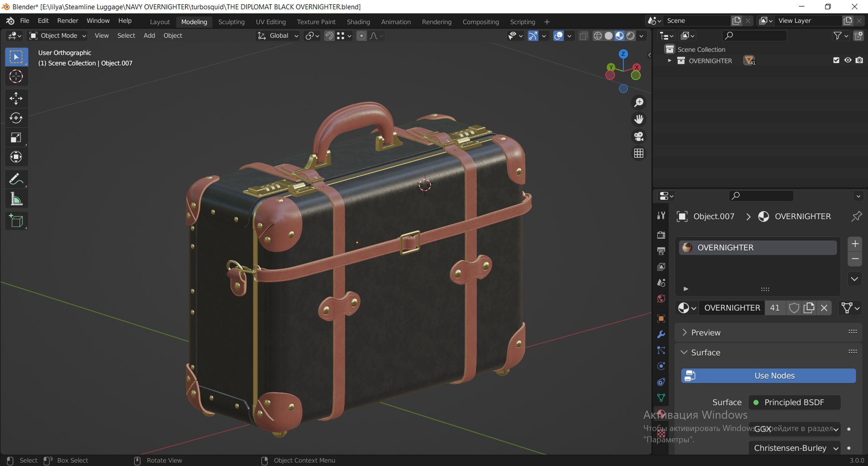Open the World properties tab

pos(661,299)
